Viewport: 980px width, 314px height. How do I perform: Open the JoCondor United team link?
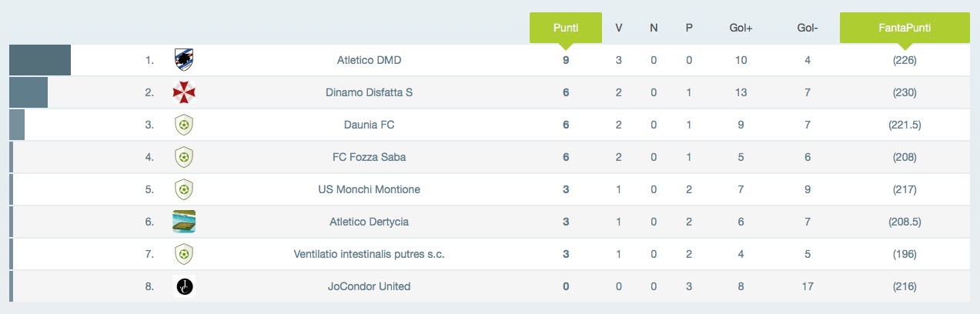pos(370,286)
